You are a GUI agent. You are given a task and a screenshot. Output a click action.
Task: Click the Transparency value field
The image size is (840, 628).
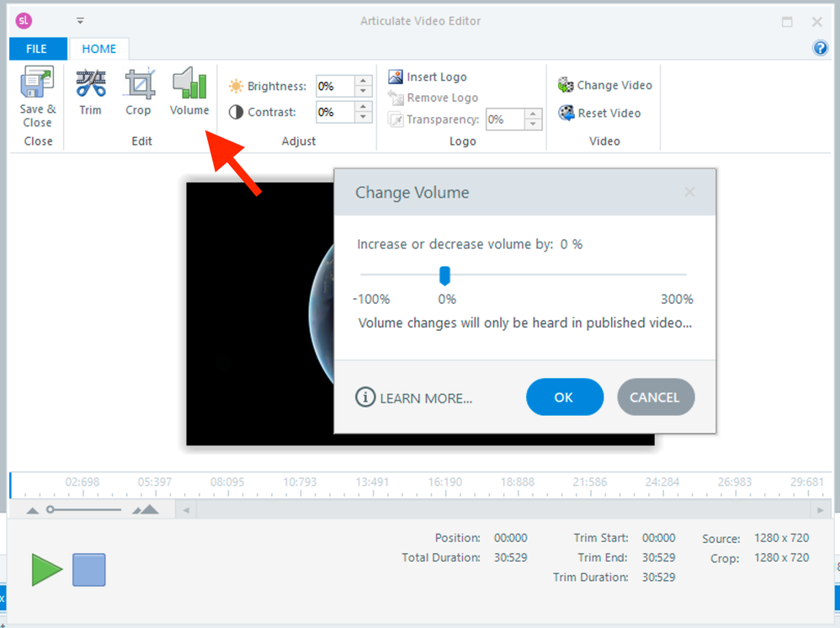(x=505, y=119)
